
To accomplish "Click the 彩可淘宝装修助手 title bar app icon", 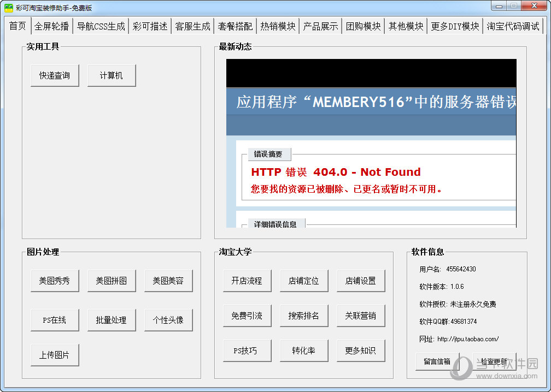I will (x=8, y=8).
